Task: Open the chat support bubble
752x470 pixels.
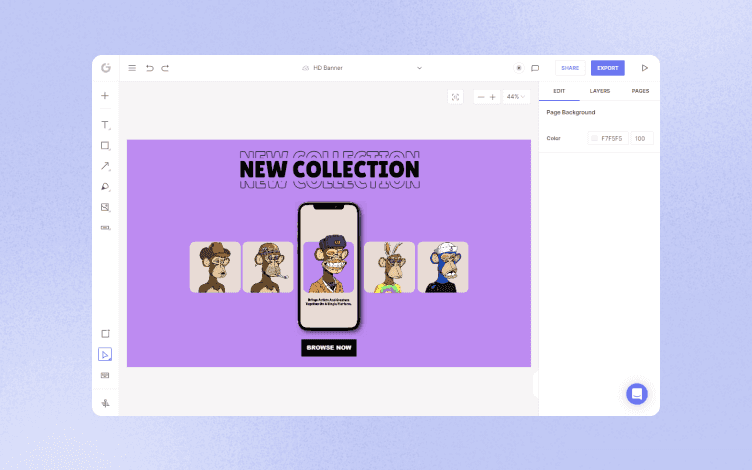Action: 637,394
